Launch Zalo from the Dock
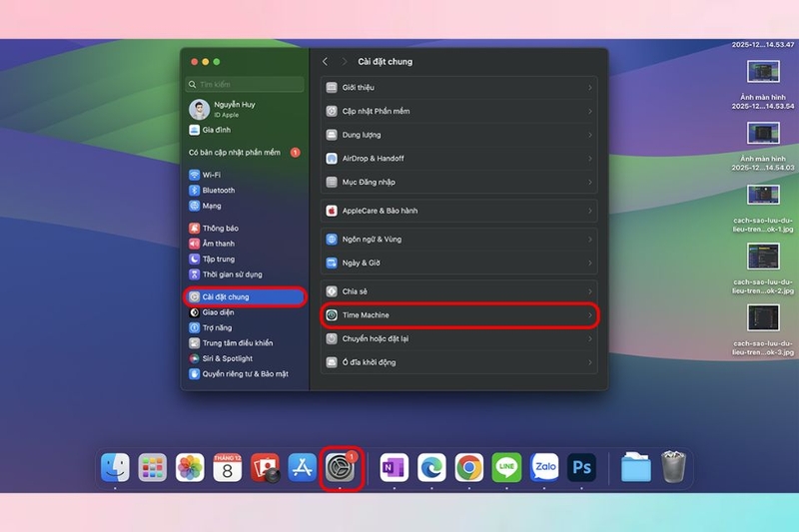Screen dimensions: 799x532 click(x=544, y=467)
